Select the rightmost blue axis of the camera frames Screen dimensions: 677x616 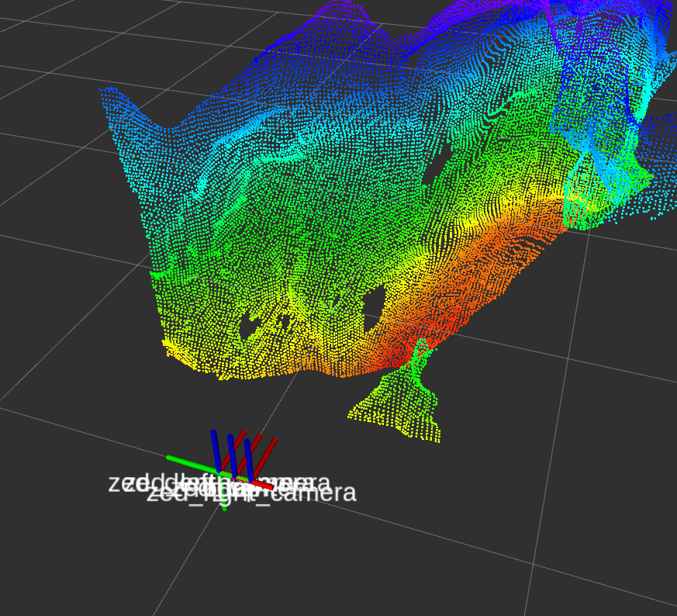(x=248, y=458)
